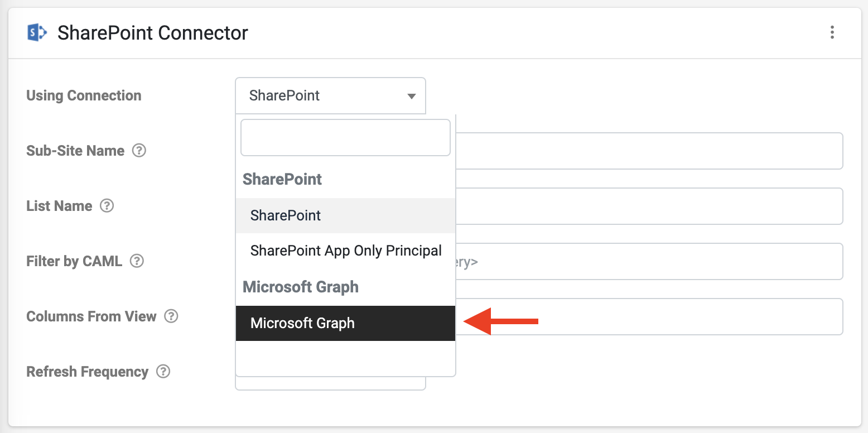This screenshot has width=868, height=433.
Task: Click the Using Connection label
Action: click(x=84, y=95)
